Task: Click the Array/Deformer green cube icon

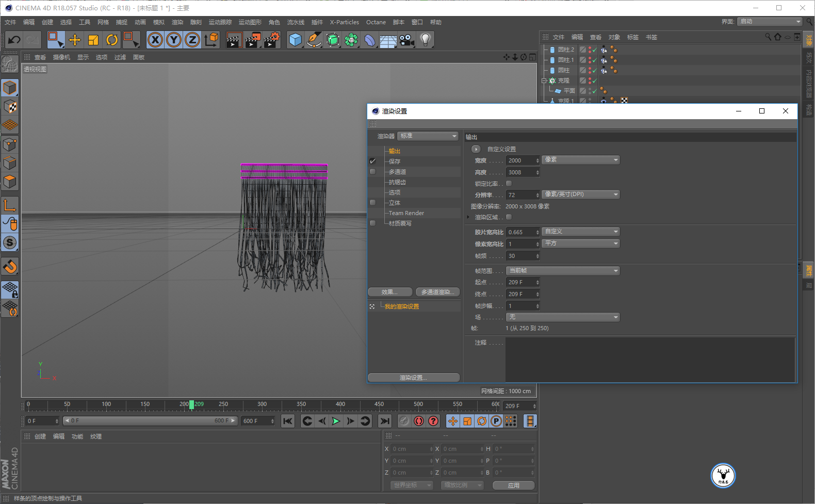Action: [333, 40]
